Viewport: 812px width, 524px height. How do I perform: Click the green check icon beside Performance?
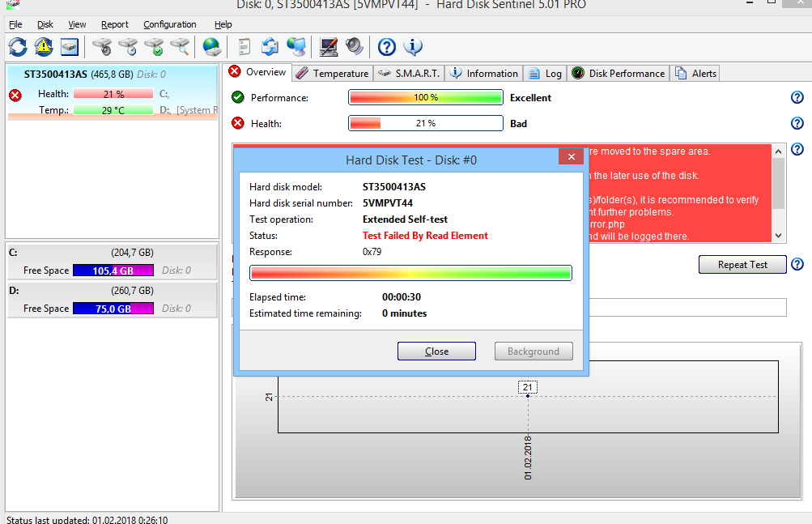tap(238, 97)
